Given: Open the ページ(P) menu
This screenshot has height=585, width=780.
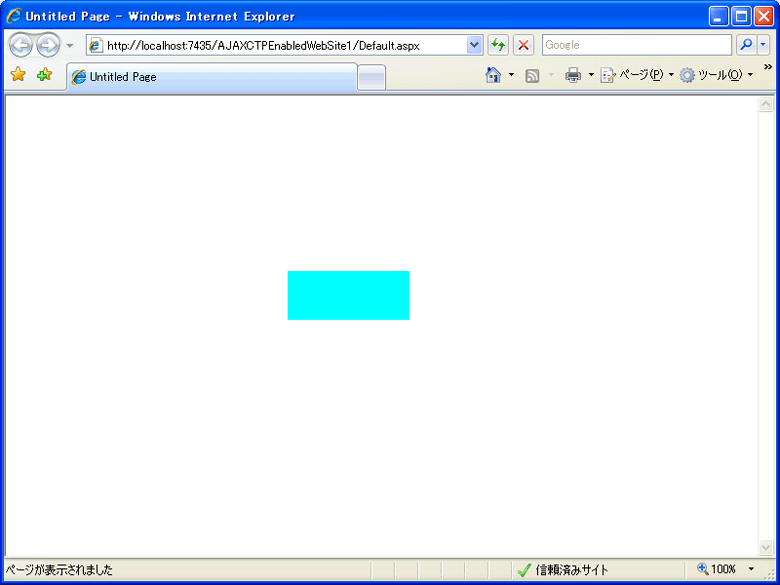Looking at the screenshot, I should point(638,75).
